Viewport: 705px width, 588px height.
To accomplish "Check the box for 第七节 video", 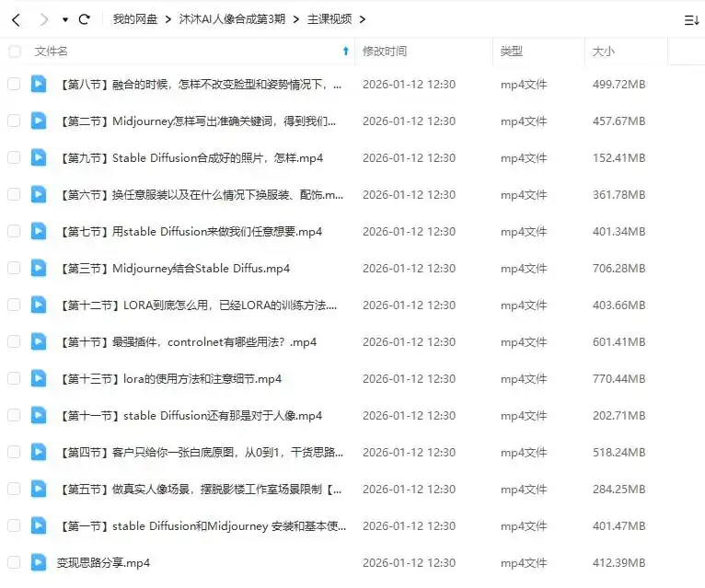I will pyautogui.click(x=14, y=232).
